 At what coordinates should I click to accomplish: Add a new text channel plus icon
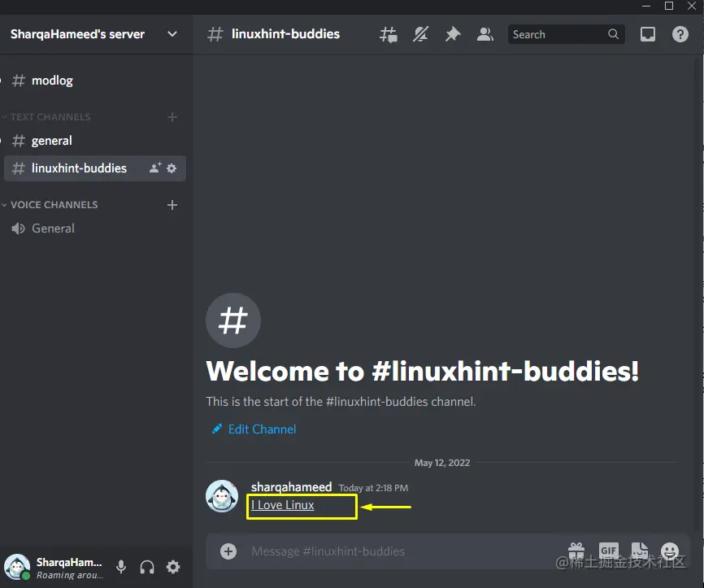172,117
